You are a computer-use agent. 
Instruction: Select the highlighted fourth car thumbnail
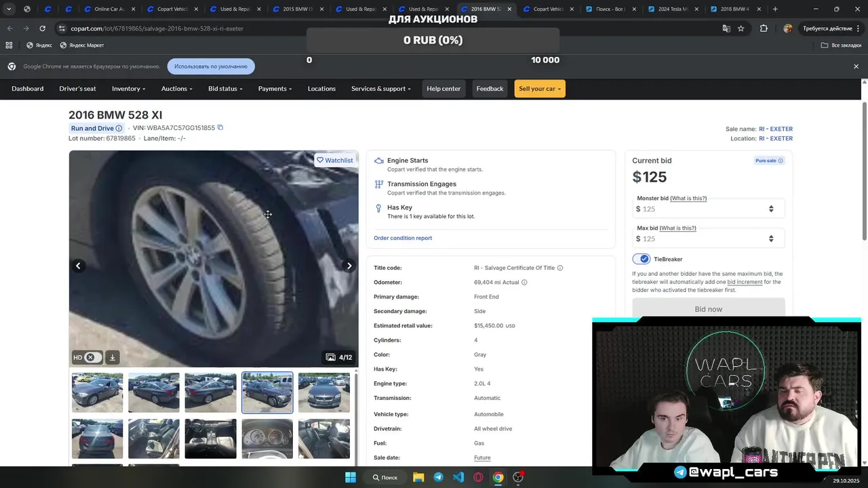(x=267, y=392)
